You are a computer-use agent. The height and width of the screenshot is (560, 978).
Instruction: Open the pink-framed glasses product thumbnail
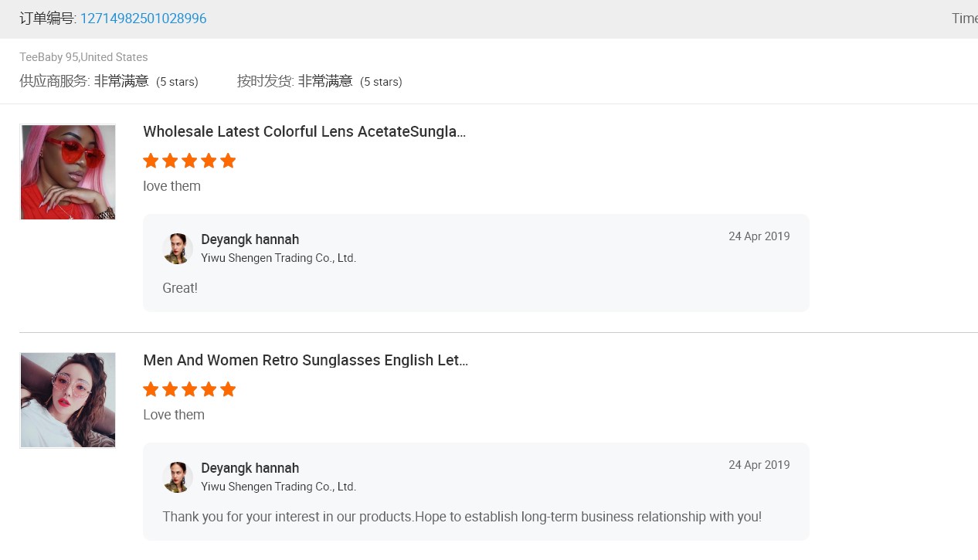click(68, 400)
